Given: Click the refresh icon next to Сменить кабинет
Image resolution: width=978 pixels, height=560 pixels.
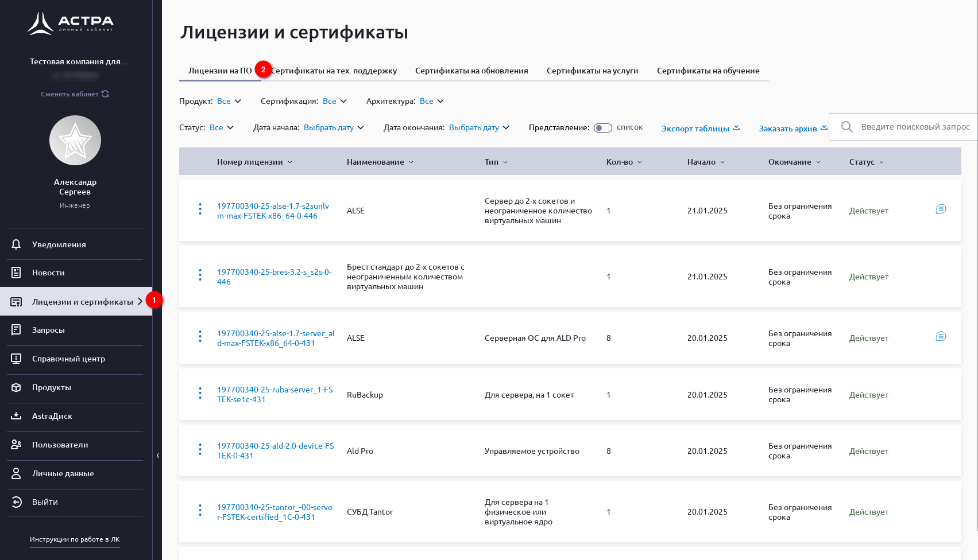Looking at the screenshot, I should (x=105, y=94).
